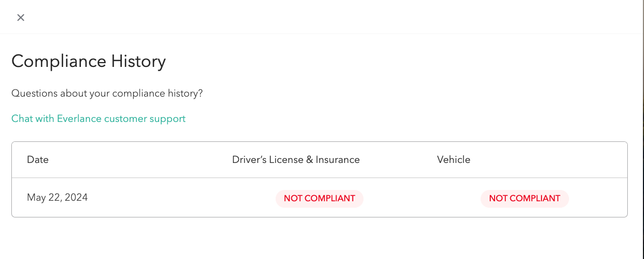Sort the history table by Date
Viewport: 644px width, 259px height.
click(x=38, y=160)
